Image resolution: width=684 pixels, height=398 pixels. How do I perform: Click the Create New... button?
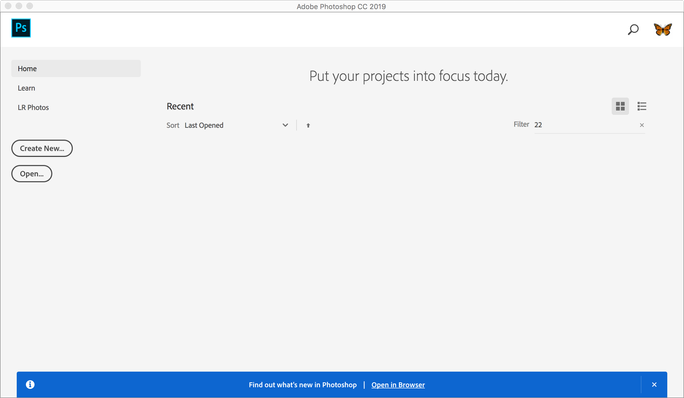[42, 148]
